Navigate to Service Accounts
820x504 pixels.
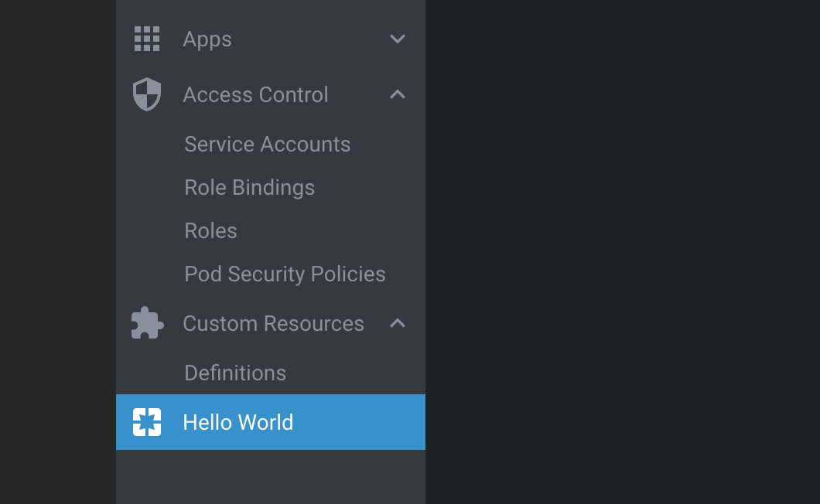(x=267, y=144)
